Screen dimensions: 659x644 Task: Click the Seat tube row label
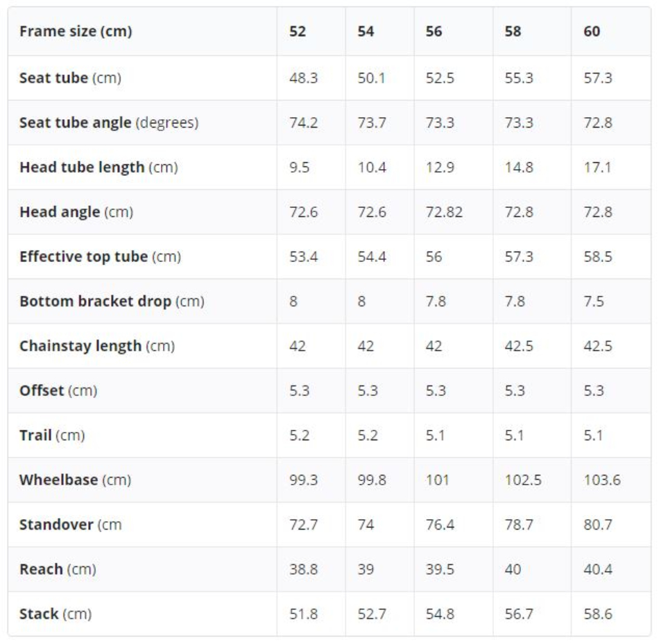click(70, 78)
